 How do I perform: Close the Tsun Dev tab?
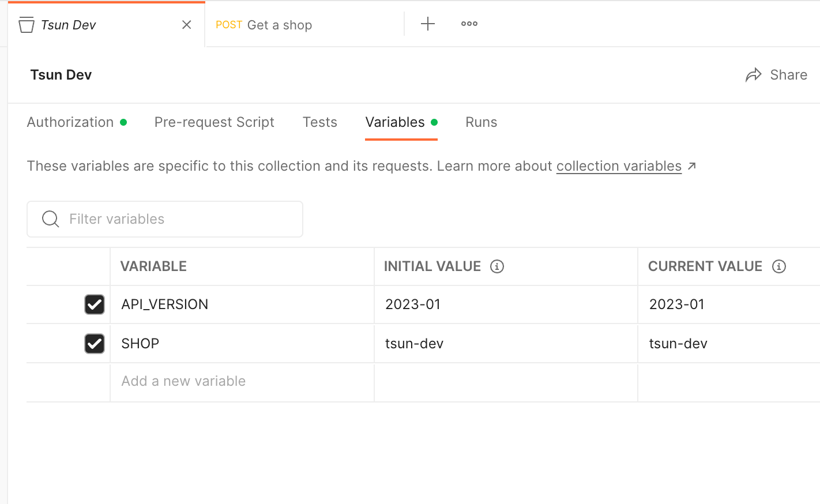pyautogui.click(x=186, y=24)
